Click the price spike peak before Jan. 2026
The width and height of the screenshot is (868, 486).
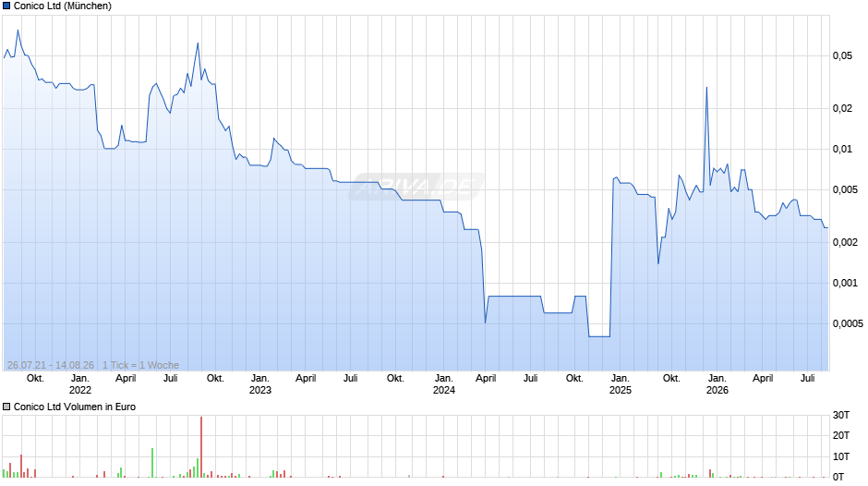click(707, 88)
